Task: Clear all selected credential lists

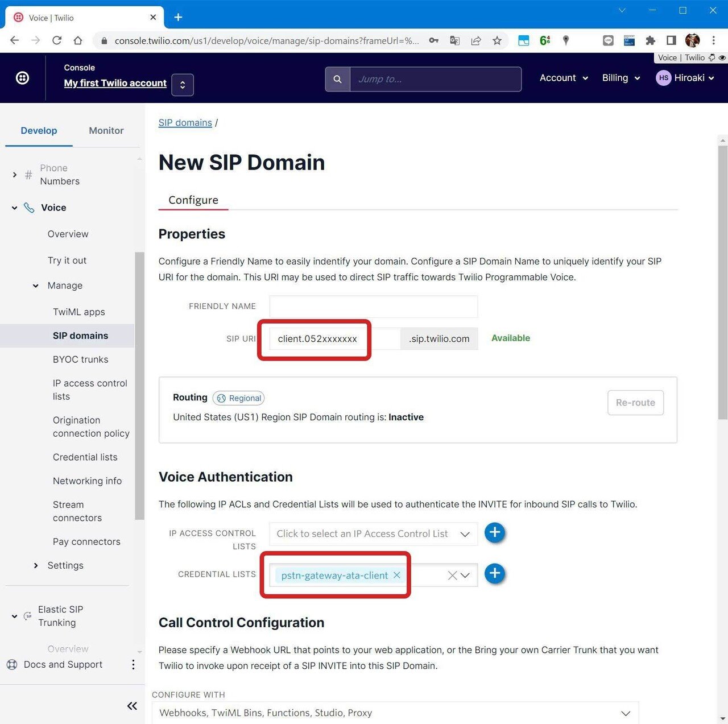Action: [452, 576]
